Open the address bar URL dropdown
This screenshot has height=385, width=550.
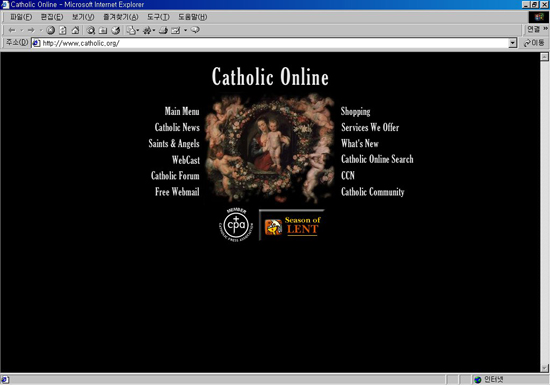coord(513,43)
